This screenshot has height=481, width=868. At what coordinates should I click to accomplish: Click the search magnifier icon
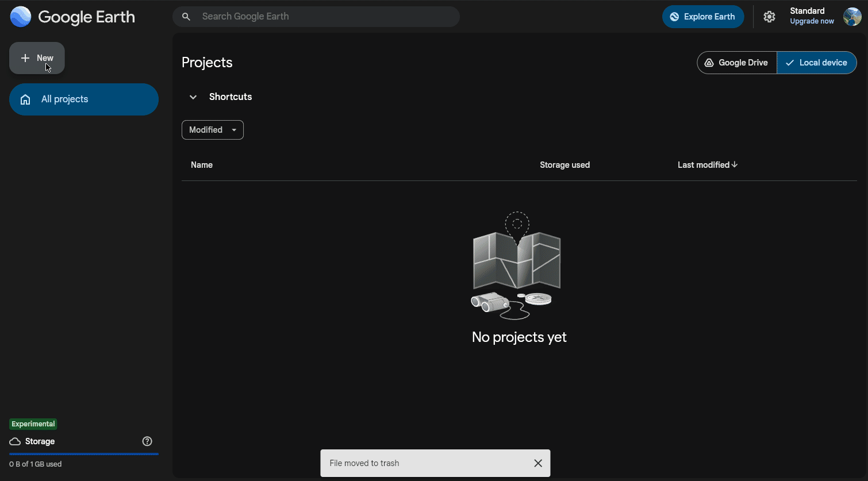point(186,17)
